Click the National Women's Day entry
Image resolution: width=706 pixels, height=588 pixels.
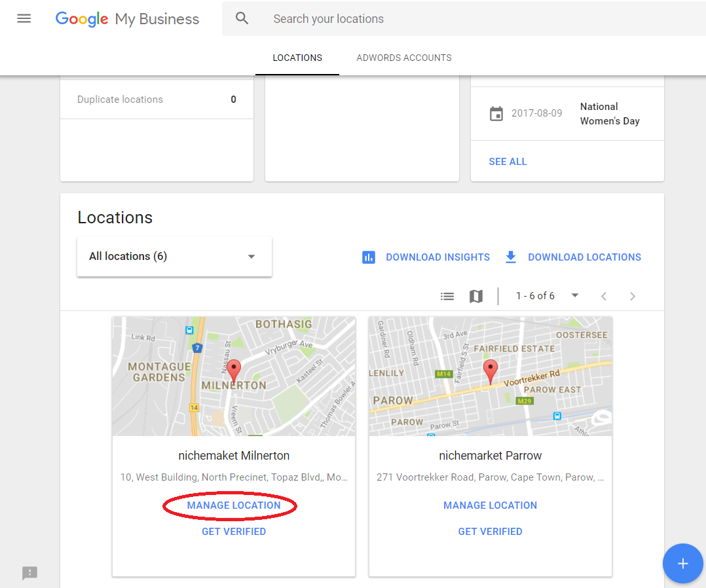(x=610, y=113)
